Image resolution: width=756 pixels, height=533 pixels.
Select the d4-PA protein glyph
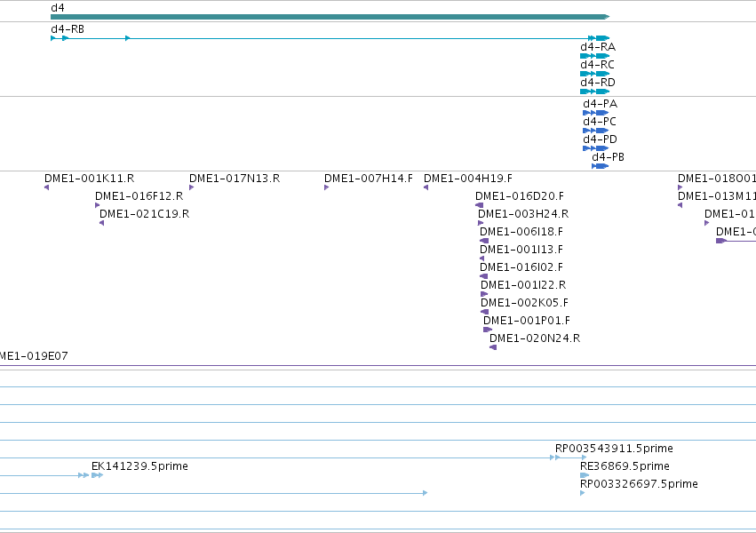click(x=595, y=113)
